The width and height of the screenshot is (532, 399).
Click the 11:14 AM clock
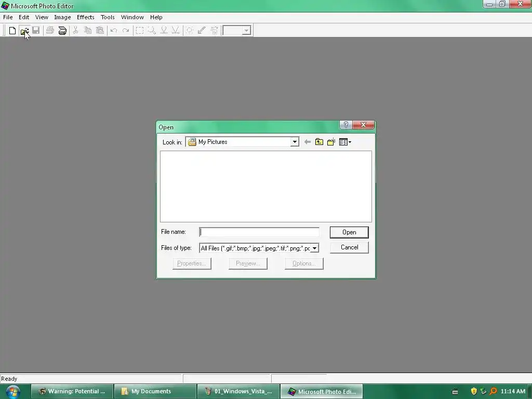[x=513, y=391]
